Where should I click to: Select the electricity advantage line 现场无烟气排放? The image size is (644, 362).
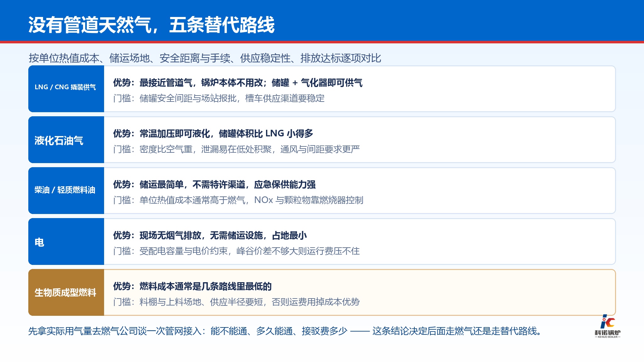point(210,235)
